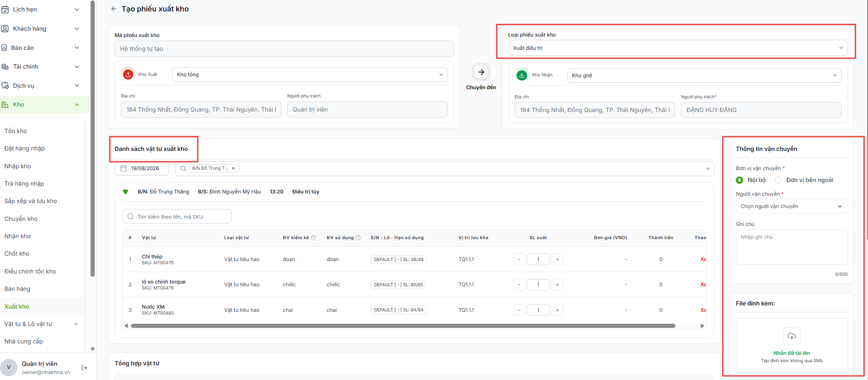Open the Kho Xuất dropdown showing Kho tổng
868x380 pixels.
309,75
